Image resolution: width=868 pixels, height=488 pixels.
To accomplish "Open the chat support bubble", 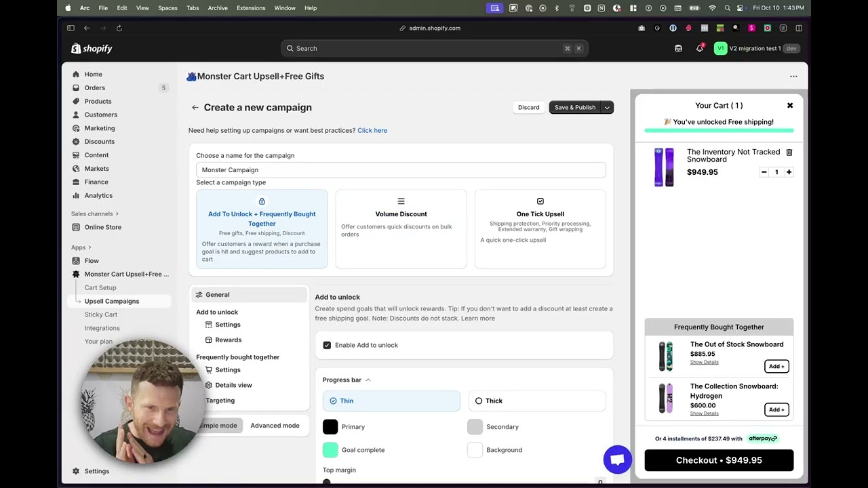I will (x=617, y=460).
